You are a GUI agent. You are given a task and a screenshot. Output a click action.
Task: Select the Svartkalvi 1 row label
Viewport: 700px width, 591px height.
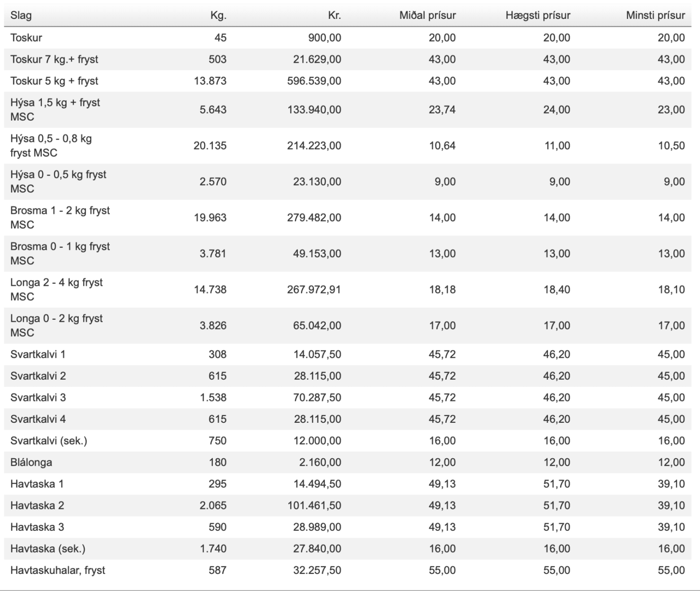coord(37,354)
